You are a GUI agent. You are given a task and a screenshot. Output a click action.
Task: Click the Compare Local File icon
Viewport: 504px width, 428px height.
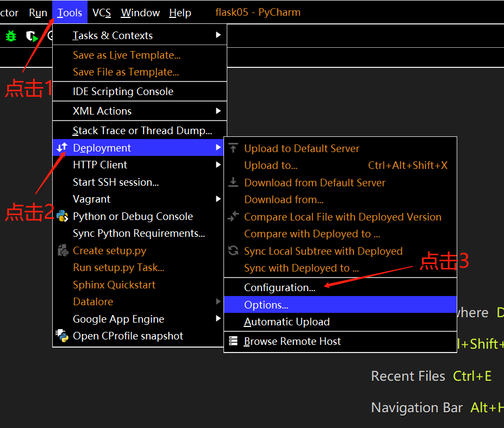point(233,216)
